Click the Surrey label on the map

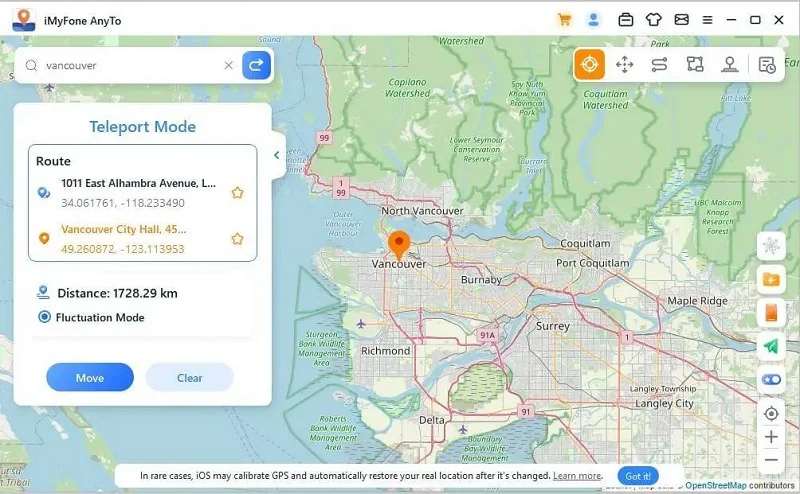coord(553,326)
